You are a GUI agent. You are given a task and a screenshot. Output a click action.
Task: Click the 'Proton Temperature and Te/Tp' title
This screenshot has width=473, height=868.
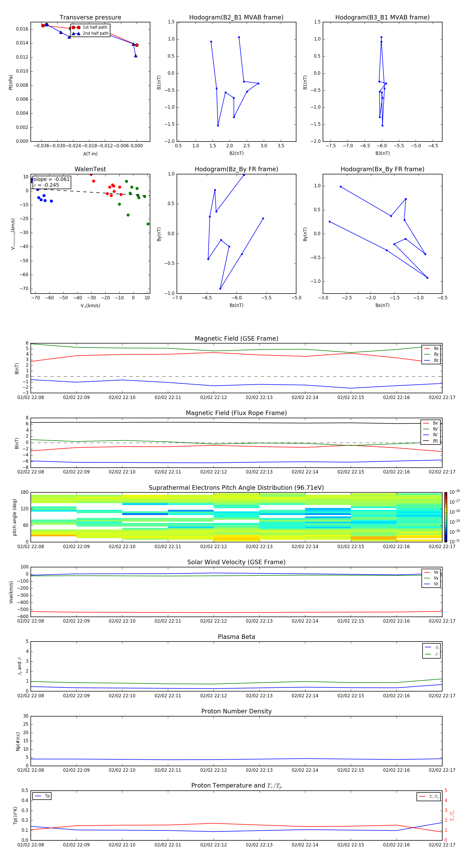click(x=236, y=786)
